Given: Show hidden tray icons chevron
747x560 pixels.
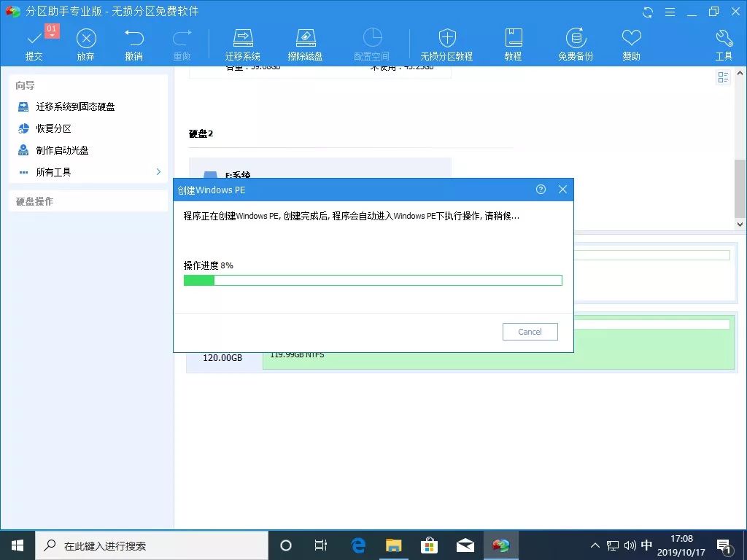Looking at the screenshot, I should tap(595, 545).
